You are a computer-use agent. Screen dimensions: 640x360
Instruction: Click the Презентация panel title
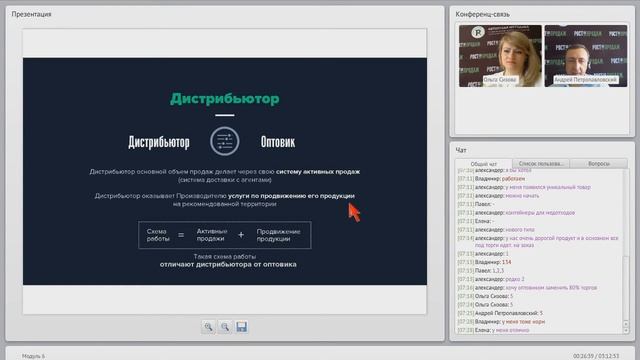(31, 14)
